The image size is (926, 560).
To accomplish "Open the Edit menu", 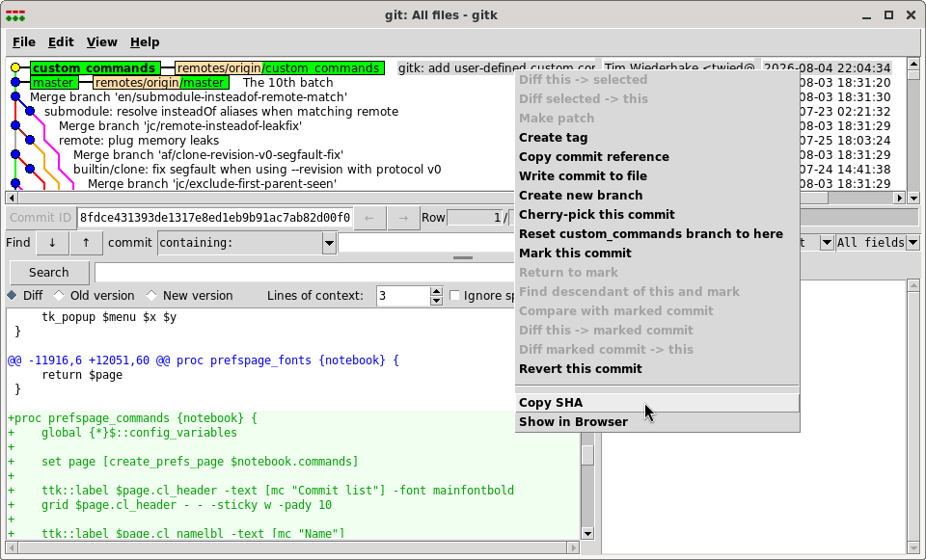I will 61,41.
